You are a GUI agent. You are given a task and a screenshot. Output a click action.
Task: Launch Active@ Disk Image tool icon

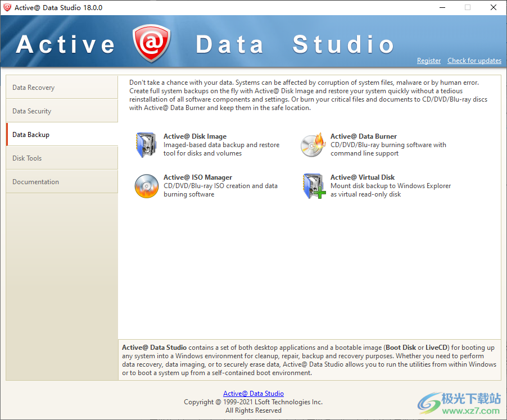click(x=146, y=145)
